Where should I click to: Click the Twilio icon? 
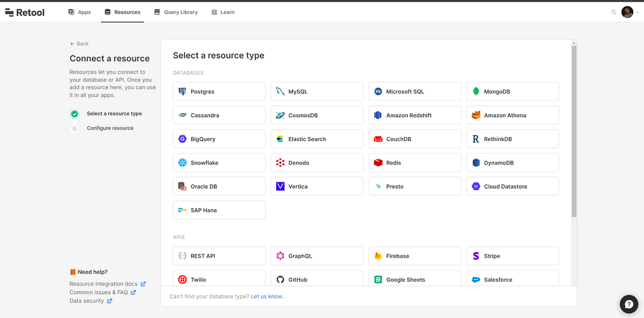point(182,280)
